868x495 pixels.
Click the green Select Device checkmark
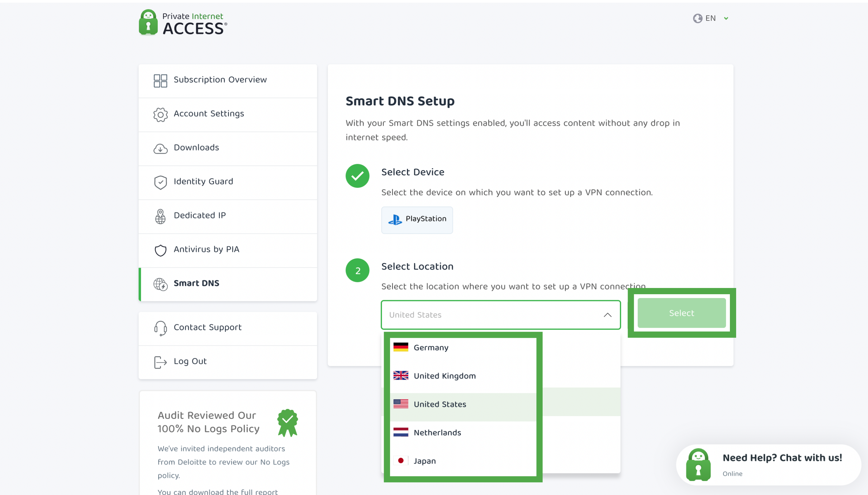[x=357, y=176]
